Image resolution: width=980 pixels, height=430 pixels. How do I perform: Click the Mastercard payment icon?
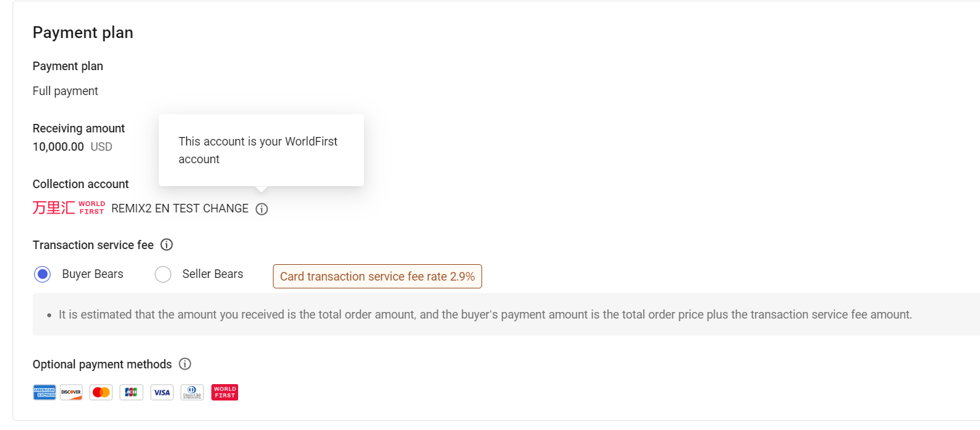pyautogui.click(x=101, y=392)
